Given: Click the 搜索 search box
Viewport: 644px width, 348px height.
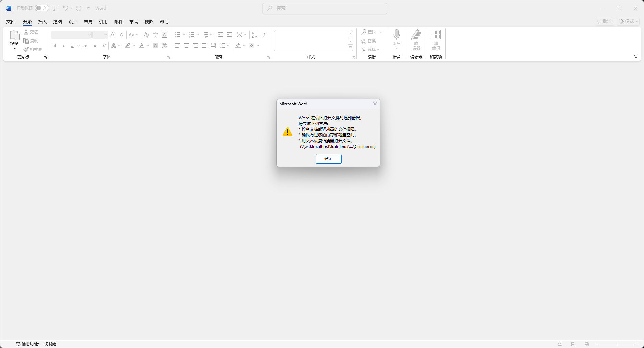Looking at the screenshot, I should pos(324,8).
